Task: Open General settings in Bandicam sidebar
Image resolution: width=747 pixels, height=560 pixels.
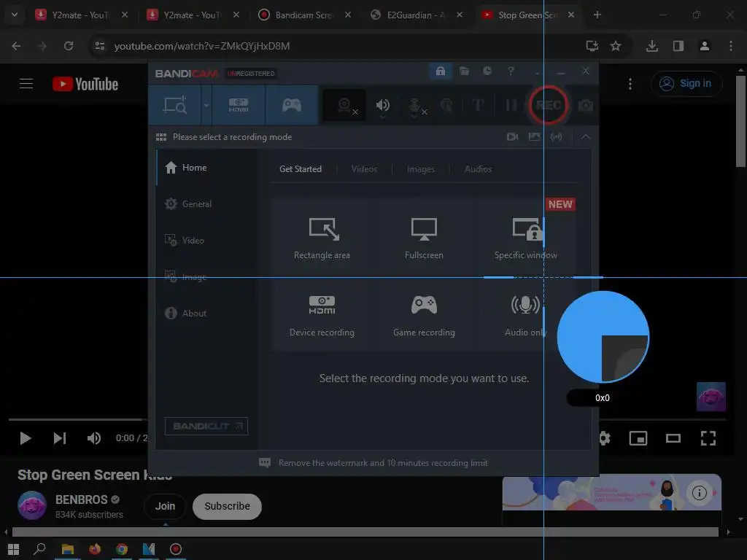Action: coord(206,204)
